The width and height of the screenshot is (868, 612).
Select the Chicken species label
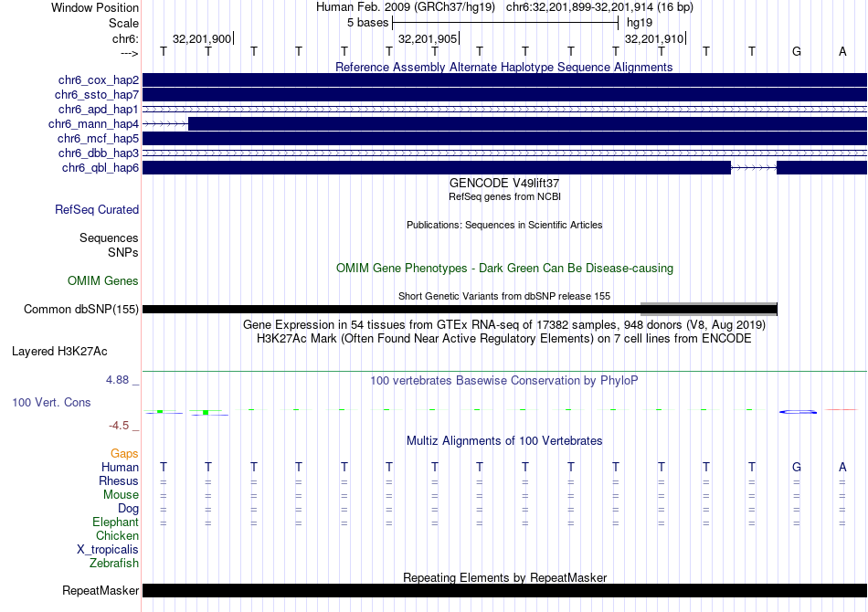click(x=117, y=535)
